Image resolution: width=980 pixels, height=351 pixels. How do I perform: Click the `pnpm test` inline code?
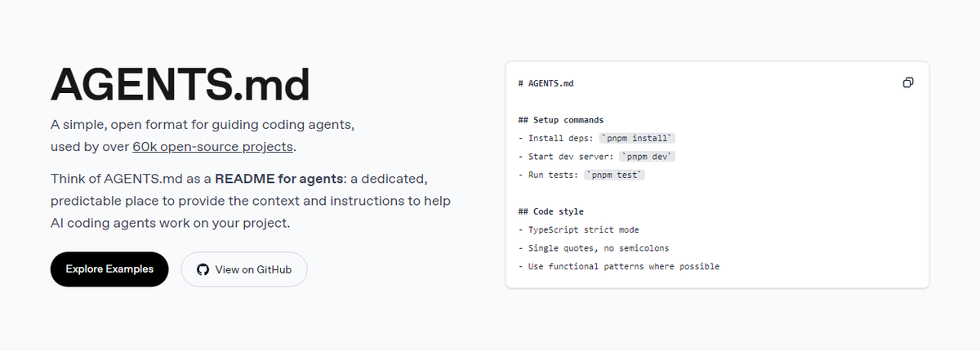point(615,175)
